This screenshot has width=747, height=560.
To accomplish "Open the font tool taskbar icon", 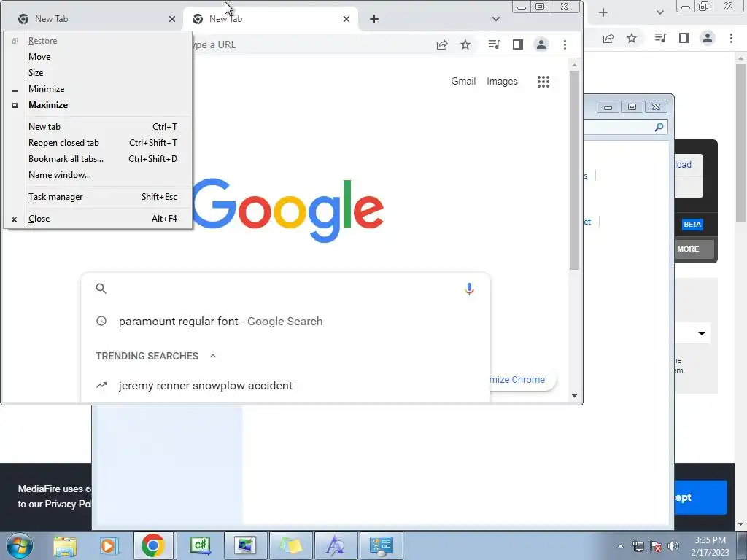I will [335, 545].
